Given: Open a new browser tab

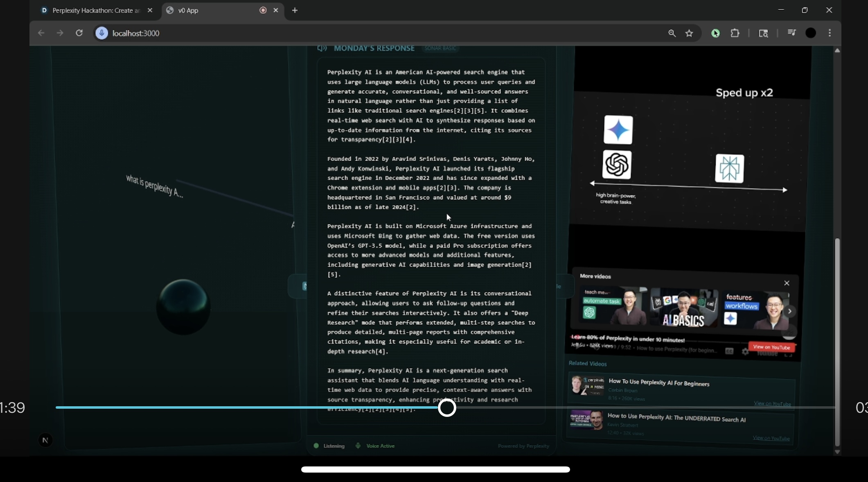Looking at the screenshot, I should pyautogui.click(x=295, y=10).
